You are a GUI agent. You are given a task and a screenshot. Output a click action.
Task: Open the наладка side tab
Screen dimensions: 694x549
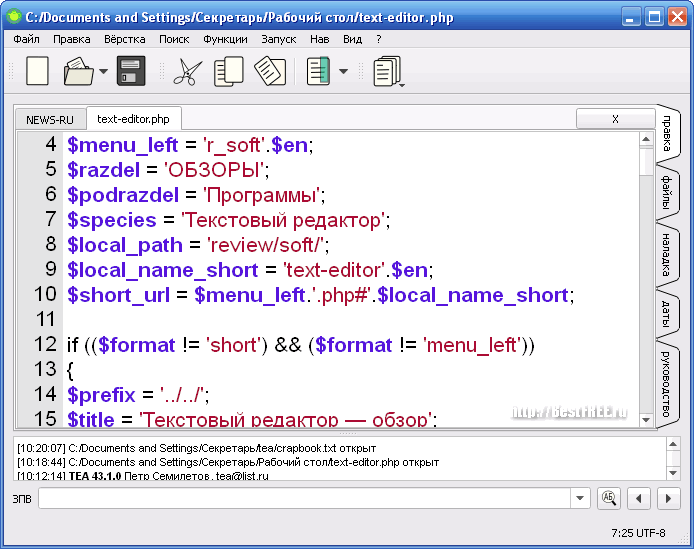pos(666,255)
